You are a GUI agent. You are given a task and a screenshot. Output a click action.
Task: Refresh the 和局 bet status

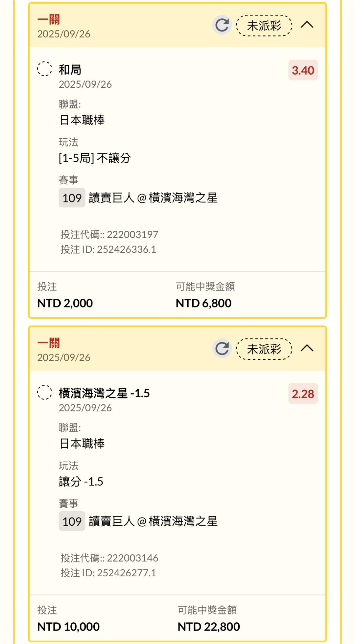tap(222, 25)
